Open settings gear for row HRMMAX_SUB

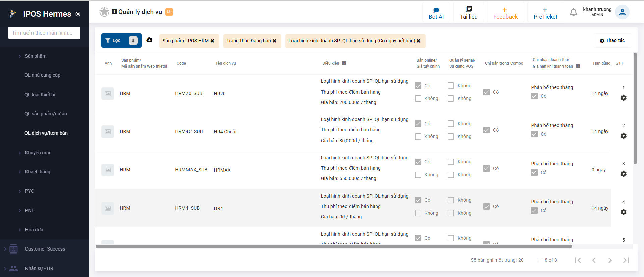(x=624, y=174)
